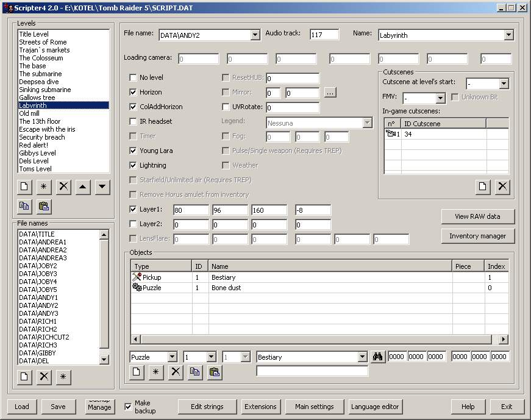The width and height of the screenshot is (531, 420).
Task: Select the cutscene row camera icon
Action: click(x=390, y=133)
